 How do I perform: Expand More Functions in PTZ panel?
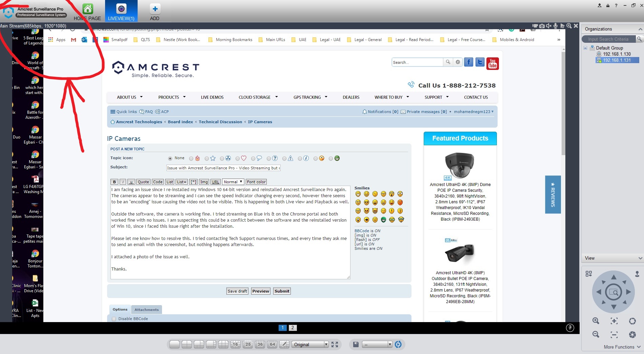click(x=622, y=347)
